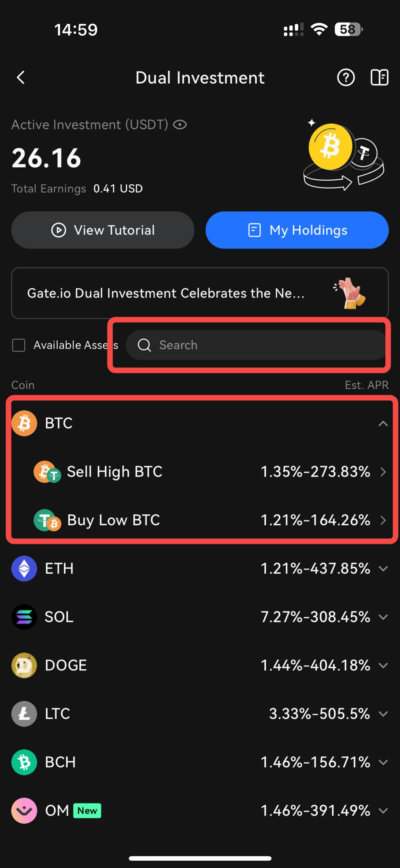400x868 pixels.
Task: Tap the back arrow icon
Action: [x=21, y=78]
